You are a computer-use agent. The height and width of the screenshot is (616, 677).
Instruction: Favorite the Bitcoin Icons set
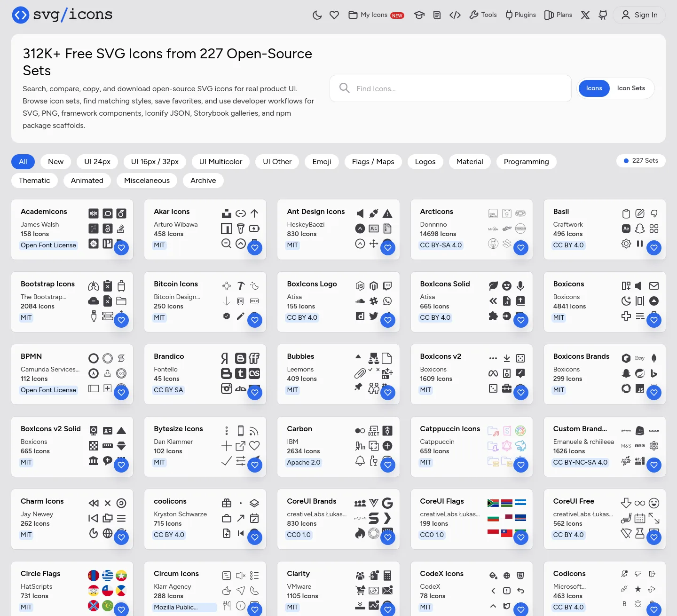point(255,320)
